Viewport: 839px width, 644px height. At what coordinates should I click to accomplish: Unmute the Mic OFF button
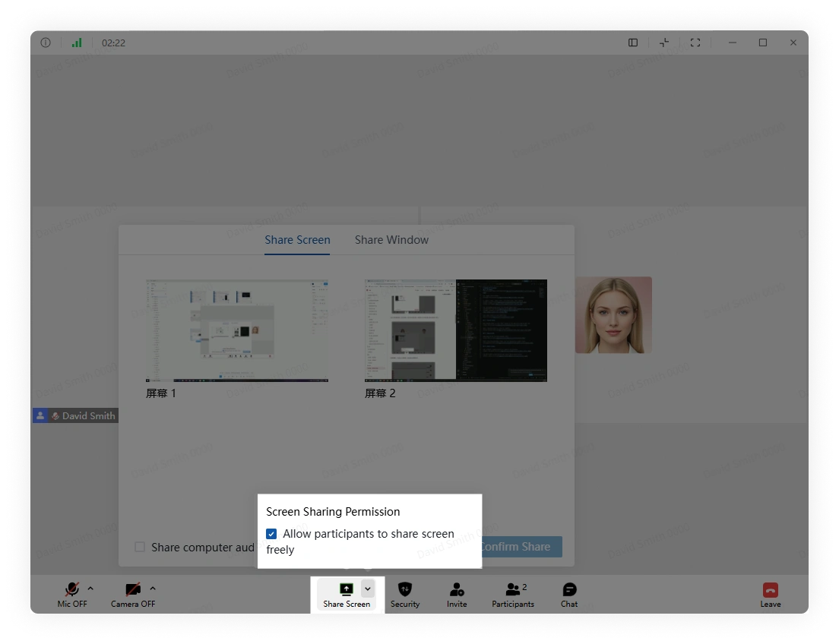point(72,595)
